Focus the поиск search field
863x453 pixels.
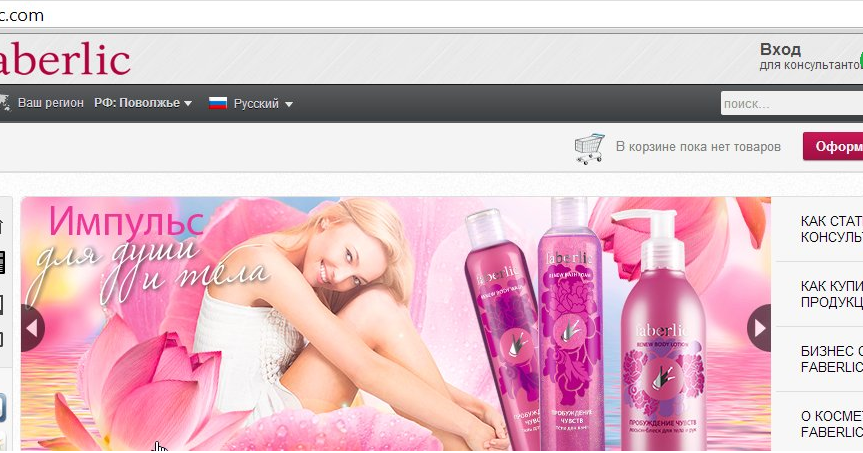[791, 103]
